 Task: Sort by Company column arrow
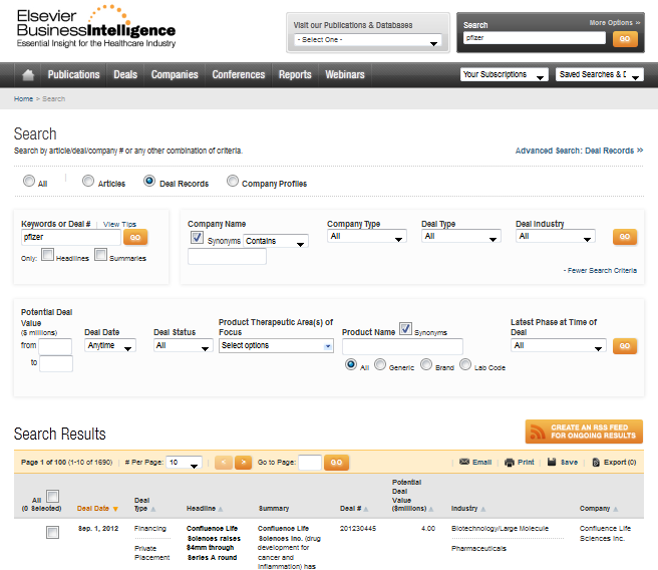pyautogui.click(x=616, y=509)
